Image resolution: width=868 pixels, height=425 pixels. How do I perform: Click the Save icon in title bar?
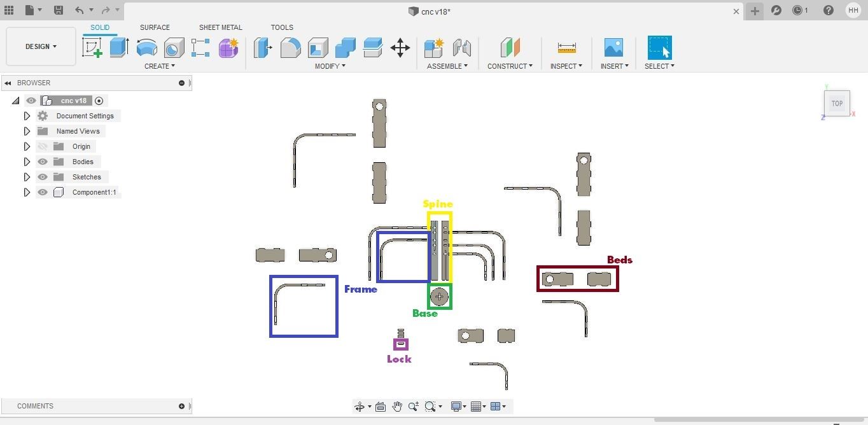[58, 10]
